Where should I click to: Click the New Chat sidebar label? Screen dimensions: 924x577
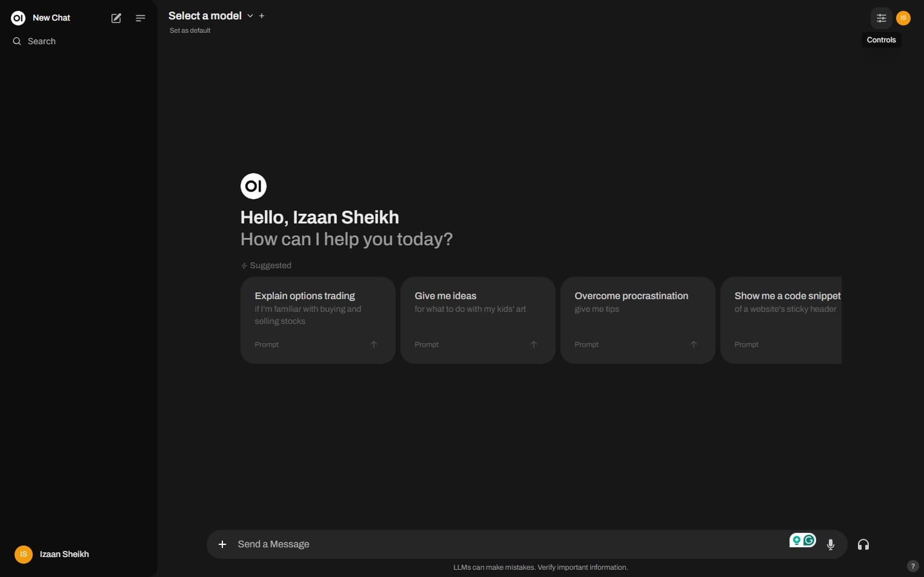52,18
